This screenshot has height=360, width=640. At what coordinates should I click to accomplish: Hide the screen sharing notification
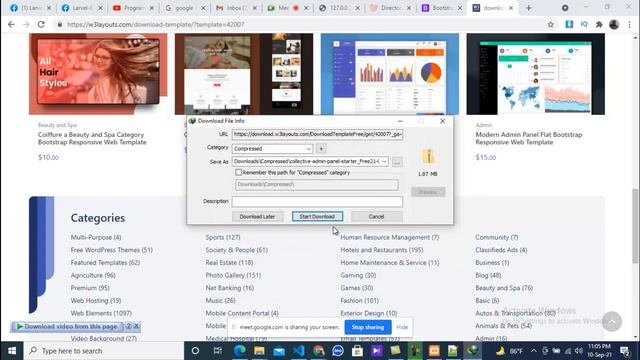pos(402,327)
